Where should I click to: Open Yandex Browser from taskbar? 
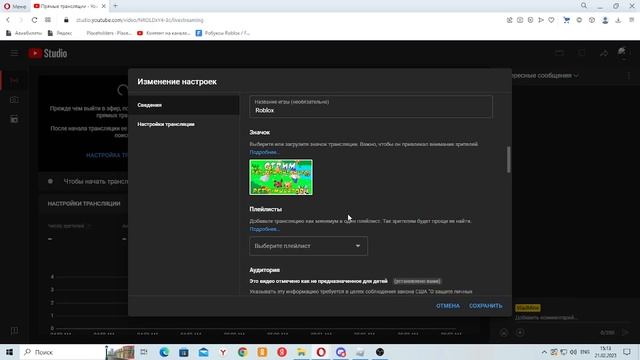point(223,352)
